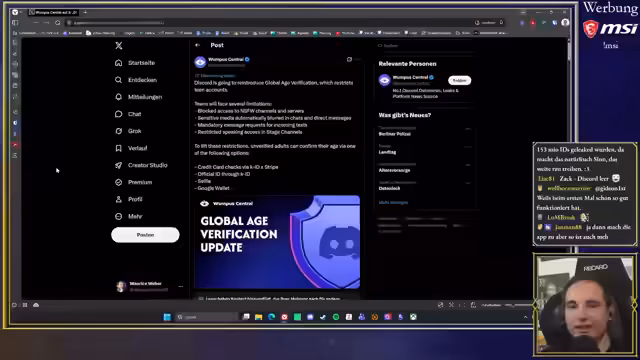Open Entdecken search icon
The image size is (640, 360).
click(118, 80)
